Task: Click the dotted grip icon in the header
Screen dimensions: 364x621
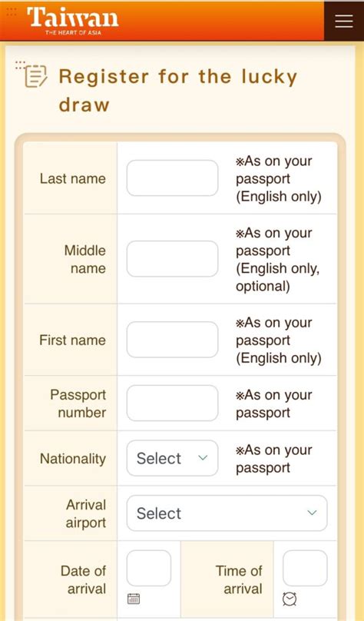Action: pos(12,12)
